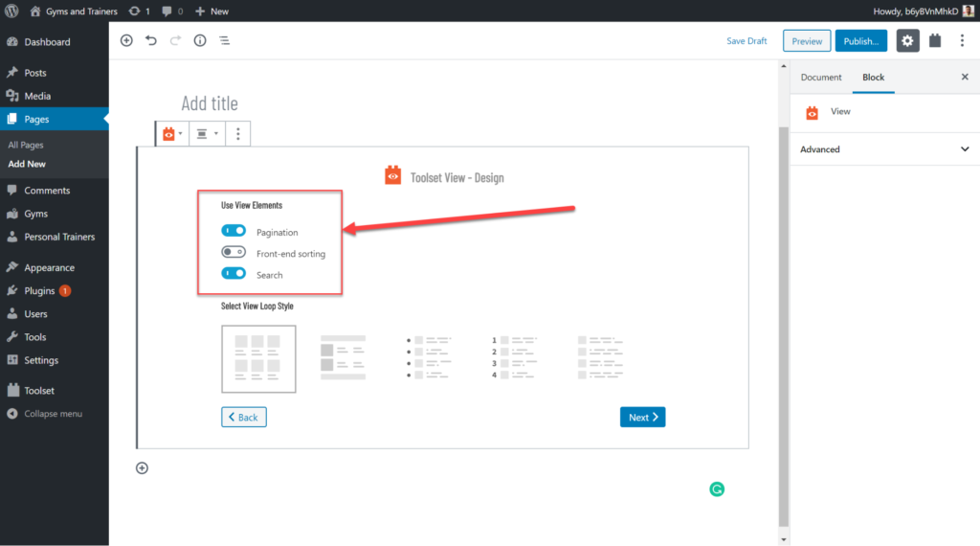Select the bulleted list loop style
This screenshot has width=980, height=546.
429,357
